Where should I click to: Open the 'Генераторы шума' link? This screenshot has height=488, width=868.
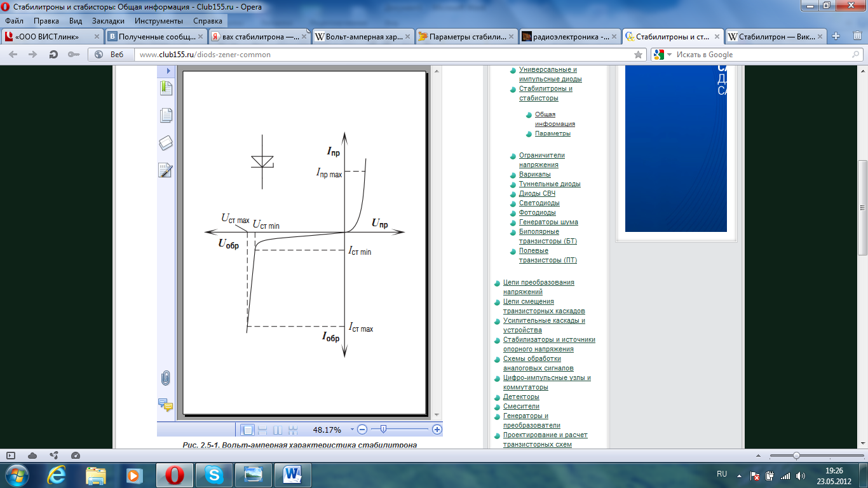[x=548, y=222]
